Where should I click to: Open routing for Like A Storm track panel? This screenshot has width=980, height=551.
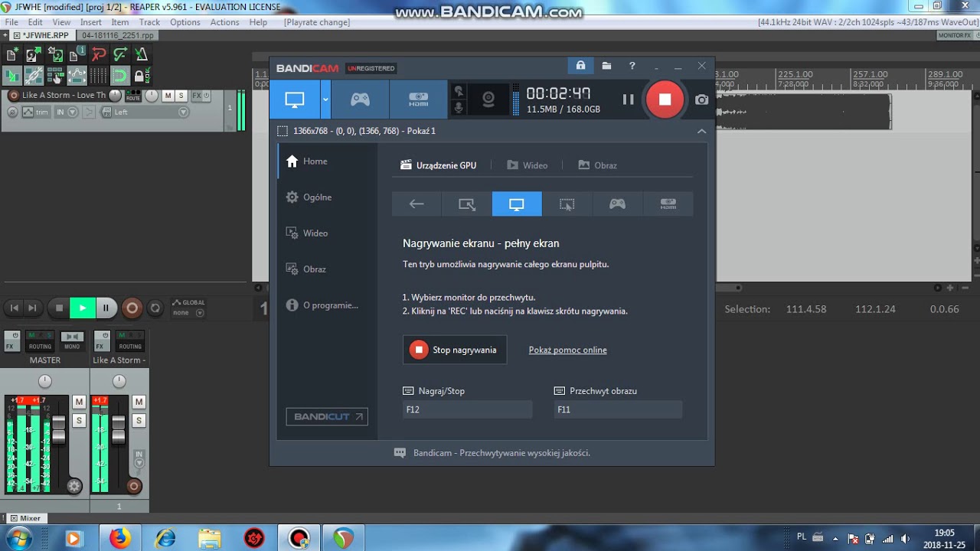tap(133, 96)
